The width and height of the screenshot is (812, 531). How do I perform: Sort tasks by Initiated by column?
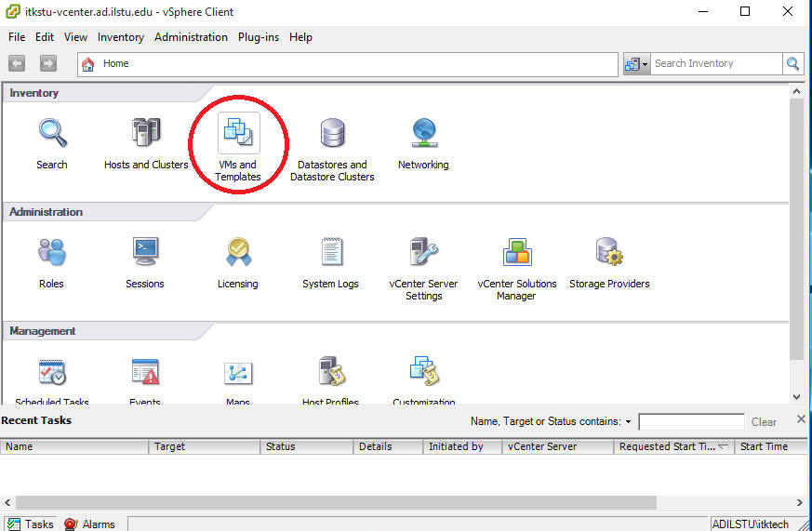click(462, 446)
